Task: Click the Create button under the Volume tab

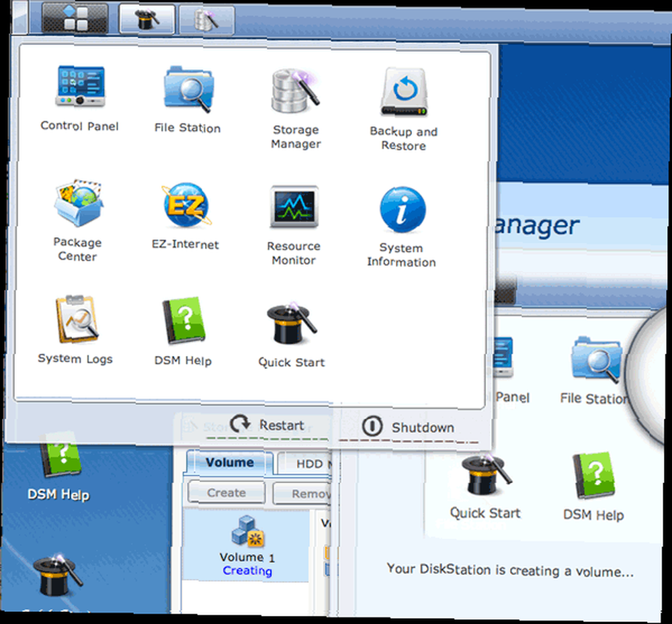Action: pos(226,492)
